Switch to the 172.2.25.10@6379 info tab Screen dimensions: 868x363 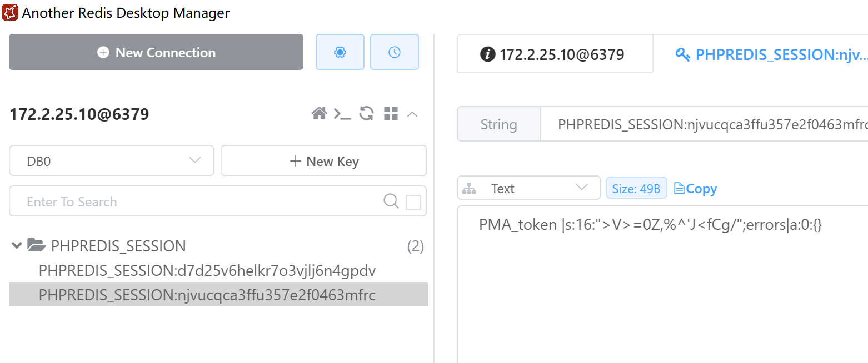pos(554,54)
